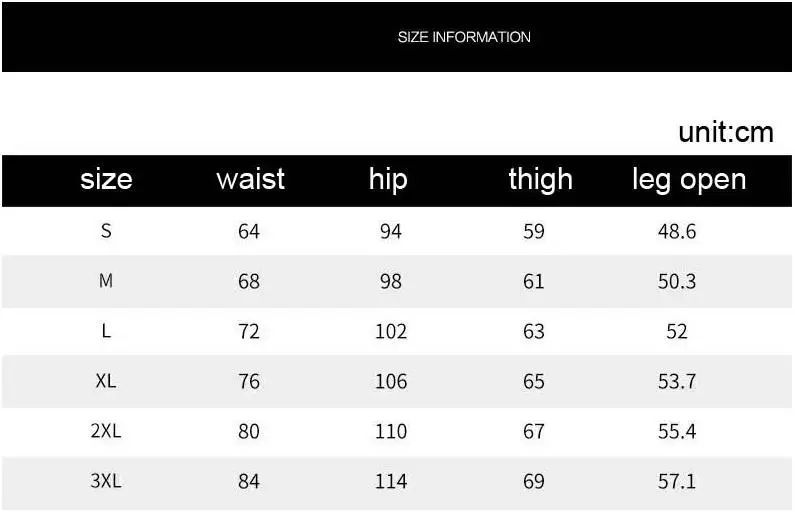Image resolution: width=795 pixels, height=513 pixels.
Task: Select the size column header
Action: 106,179
